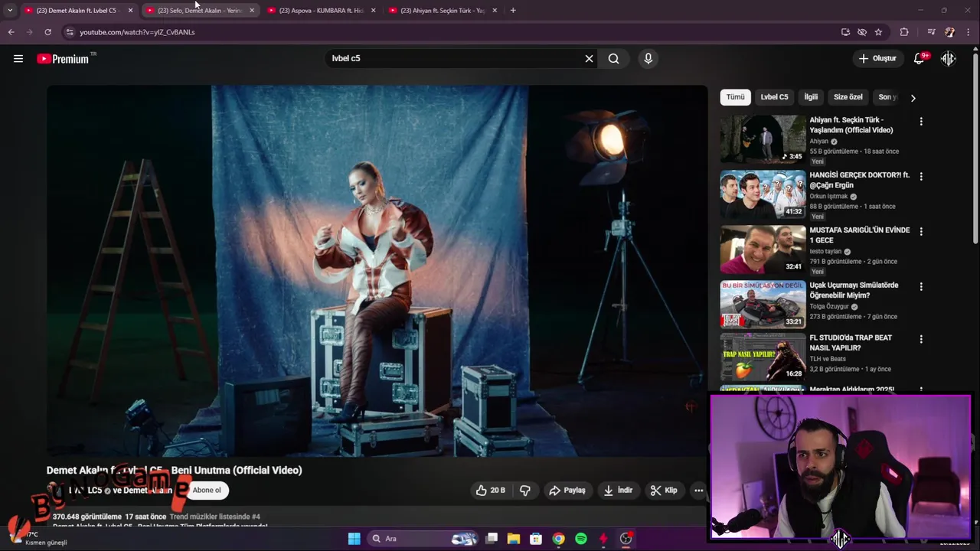Open the notifications bell
Viewport: 980px width, 551px height.
(920, 58)
